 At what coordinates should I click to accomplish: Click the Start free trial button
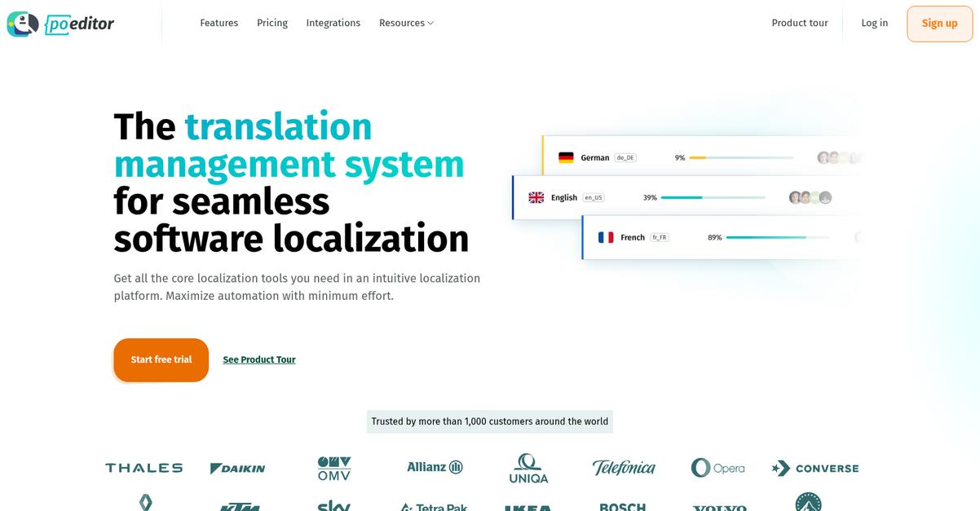161,359
